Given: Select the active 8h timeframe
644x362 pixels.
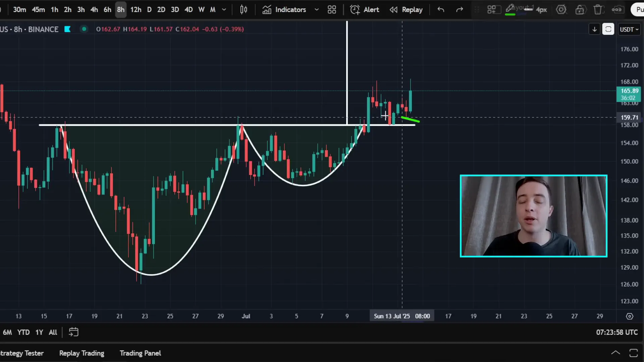Looking at the screenshot, I should [121, 10].
